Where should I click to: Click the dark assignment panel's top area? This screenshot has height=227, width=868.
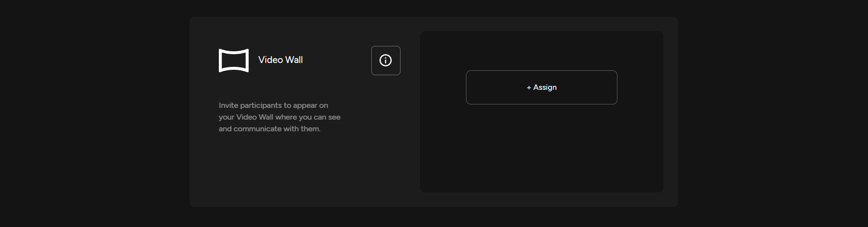(541, 49)
